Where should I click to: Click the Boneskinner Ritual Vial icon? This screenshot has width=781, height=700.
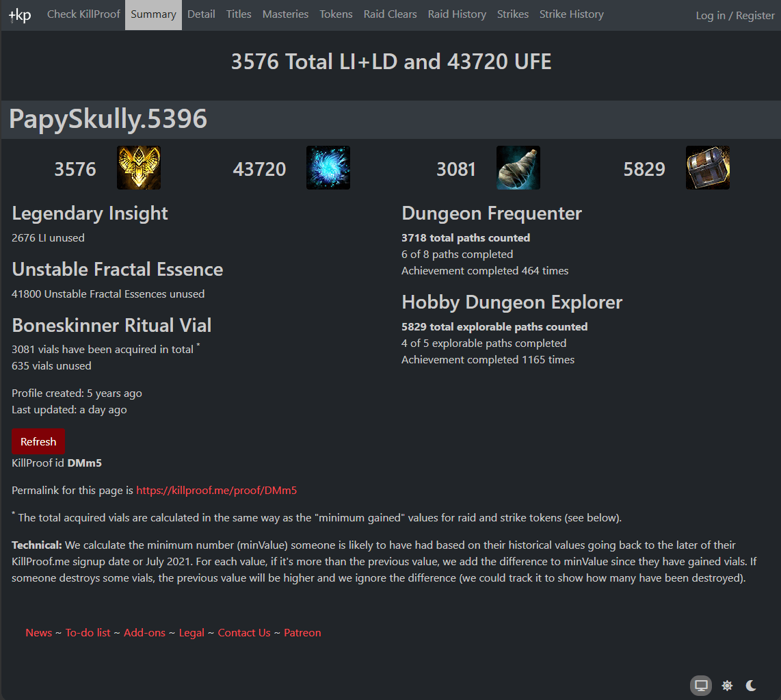tap(518, 168)
